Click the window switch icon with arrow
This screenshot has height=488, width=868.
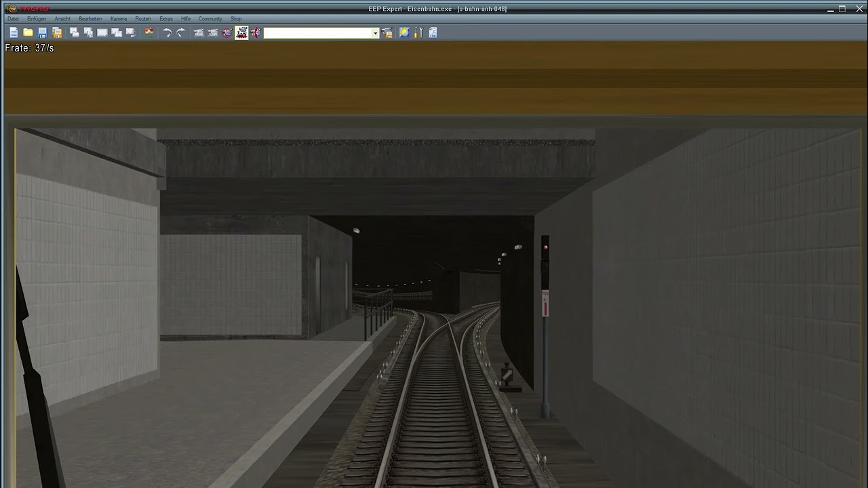coord(130,33)
